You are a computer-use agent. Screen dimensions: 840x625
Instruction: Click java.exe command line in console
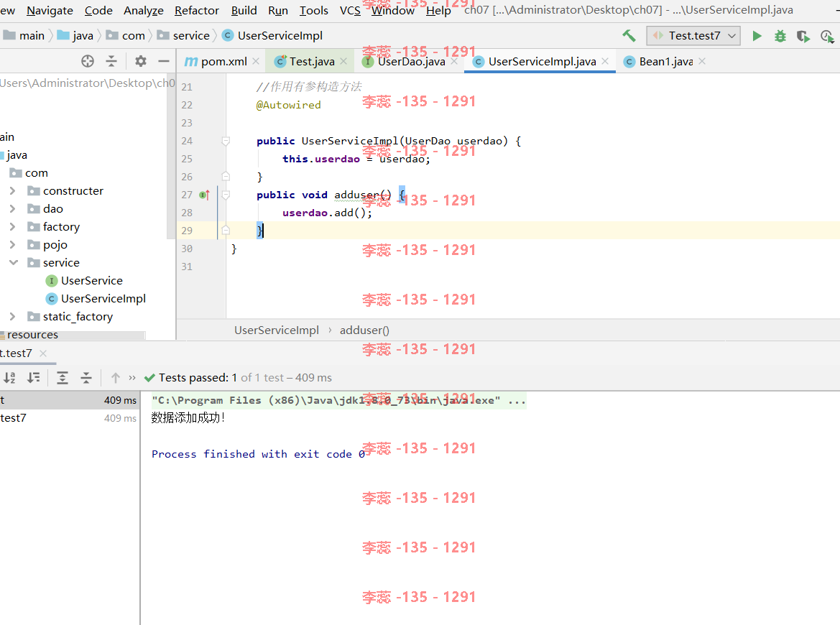click(338, 401)
